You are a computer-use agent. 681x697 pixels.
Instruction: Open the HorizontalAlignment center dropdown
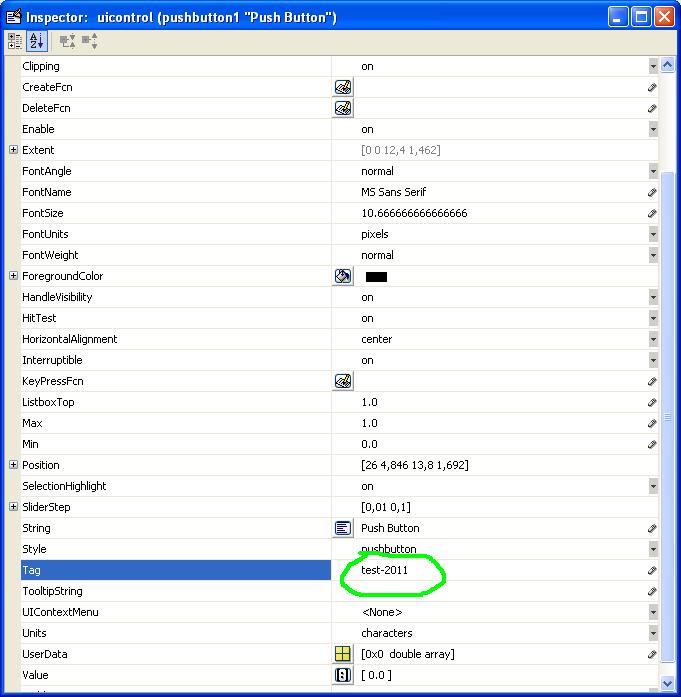652,339
